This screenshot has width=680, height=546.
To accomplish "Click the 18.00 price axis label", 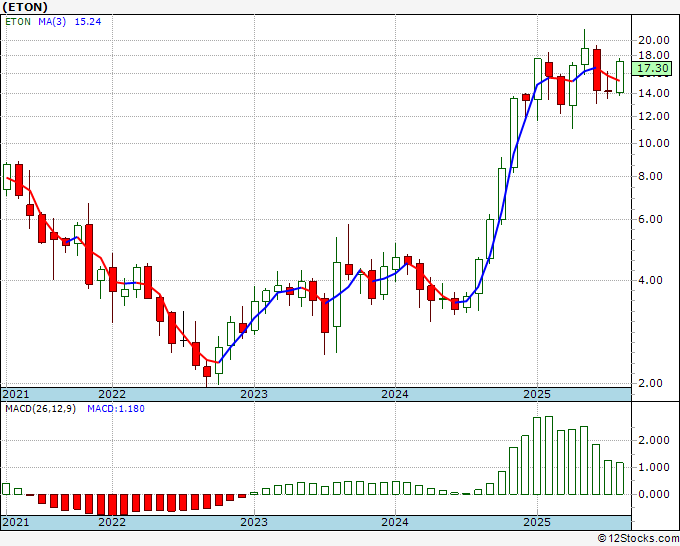I will pyautogui.click(x=654, y=56).
